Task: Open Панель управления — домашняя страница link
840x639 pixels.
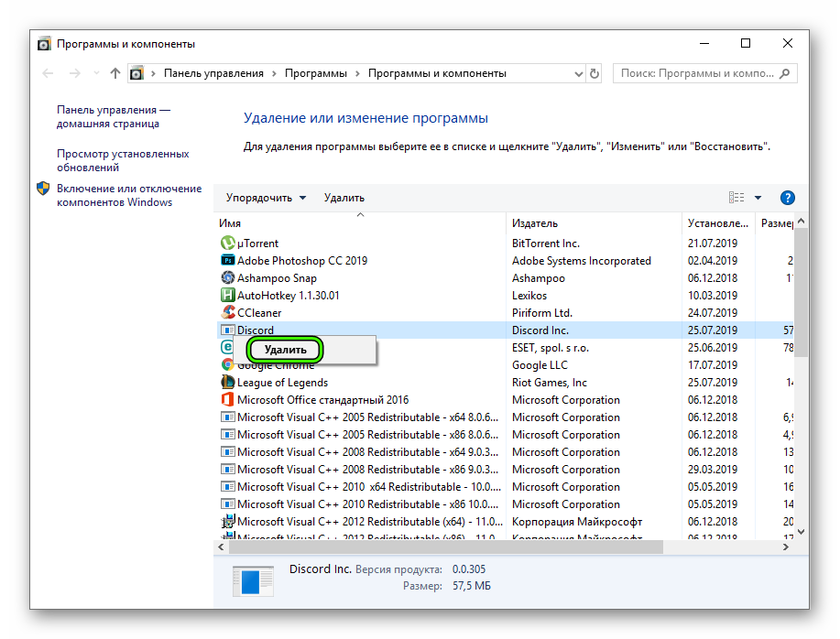Action: tap(113, 116)
